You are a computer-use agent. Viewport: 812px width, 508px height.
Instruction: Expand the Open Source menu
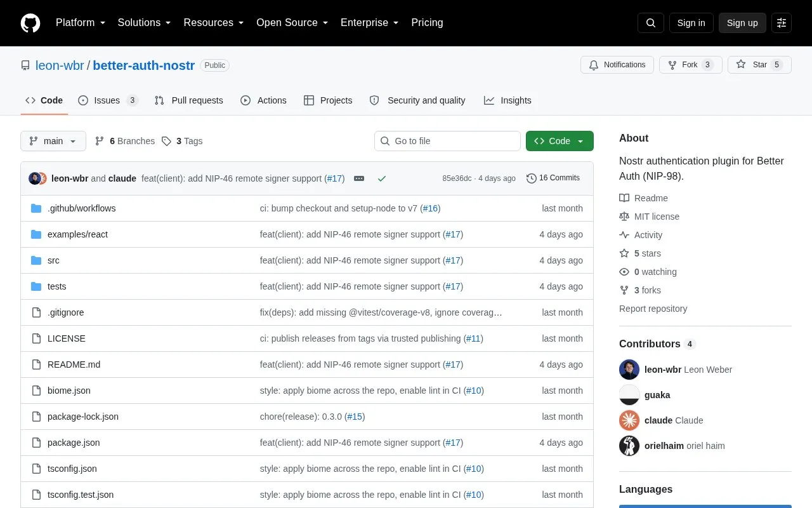click(292, 23)
